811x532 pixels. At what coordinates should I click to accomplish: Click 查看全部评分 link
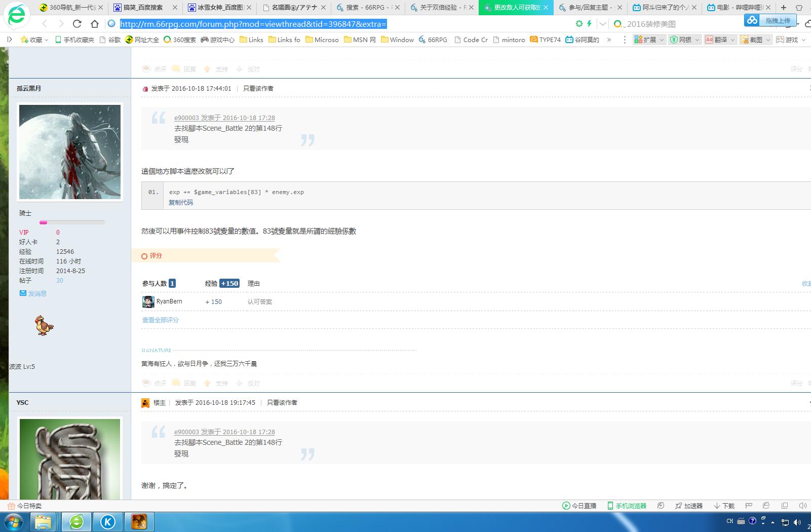pyautogui.click(x=161, y=320)
